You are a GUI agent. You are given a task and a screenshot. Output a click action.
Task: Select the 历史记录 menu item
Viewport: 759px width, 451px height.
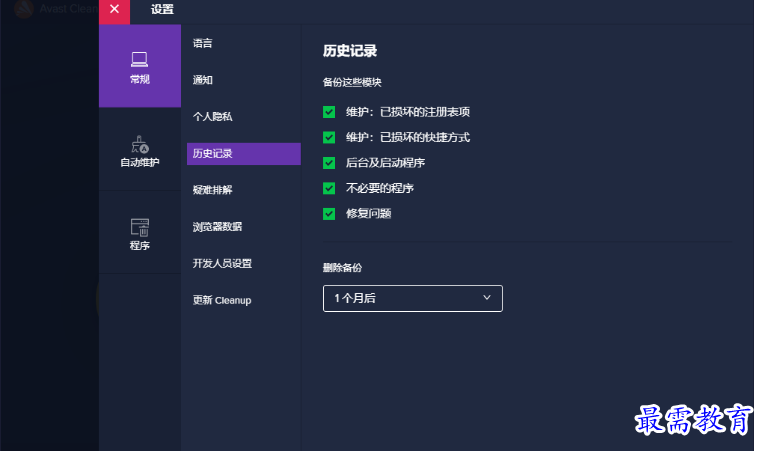[243, 154]
